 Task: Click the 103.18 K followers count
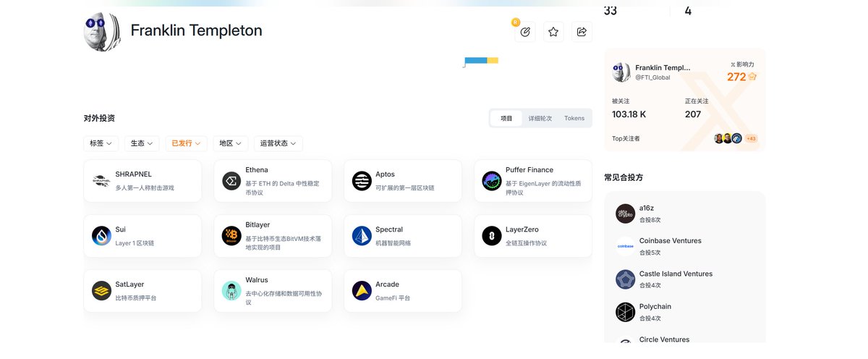coord(629,114)
